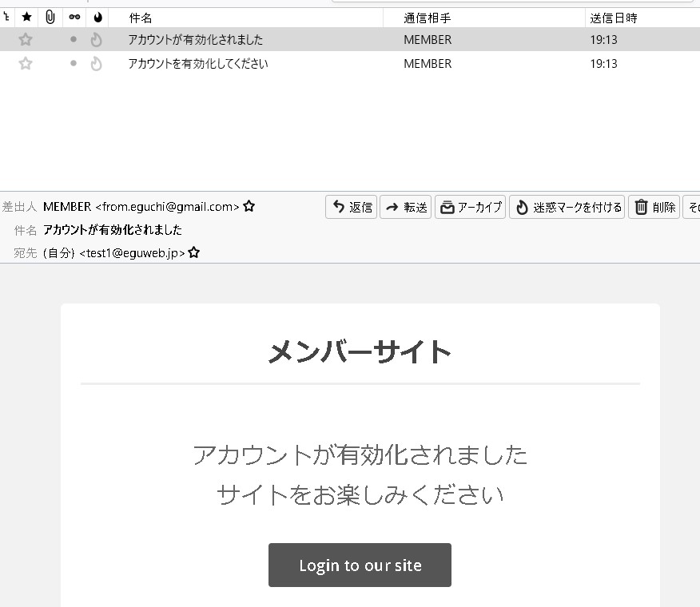The image size is (700, 607).
Task: Reply with the 返信 button
Action: pos(352,208)
